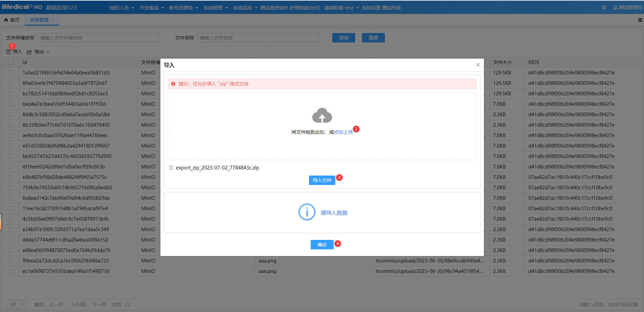Viewport: 644px width, 312px height.
Task: Check the row e8b487bf98d28de48624ff9f65a7575c
Action: (x=11, y=177)
